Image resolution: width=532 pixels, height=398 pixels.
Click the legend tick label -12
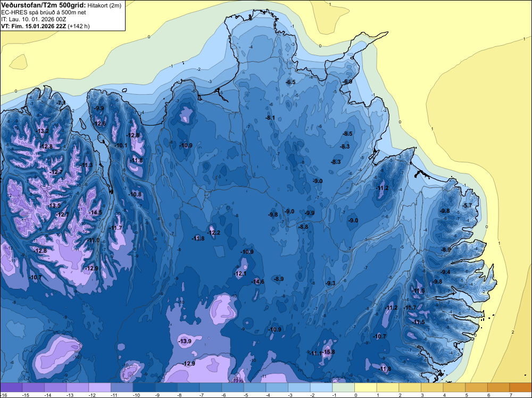tap(92, 395)
